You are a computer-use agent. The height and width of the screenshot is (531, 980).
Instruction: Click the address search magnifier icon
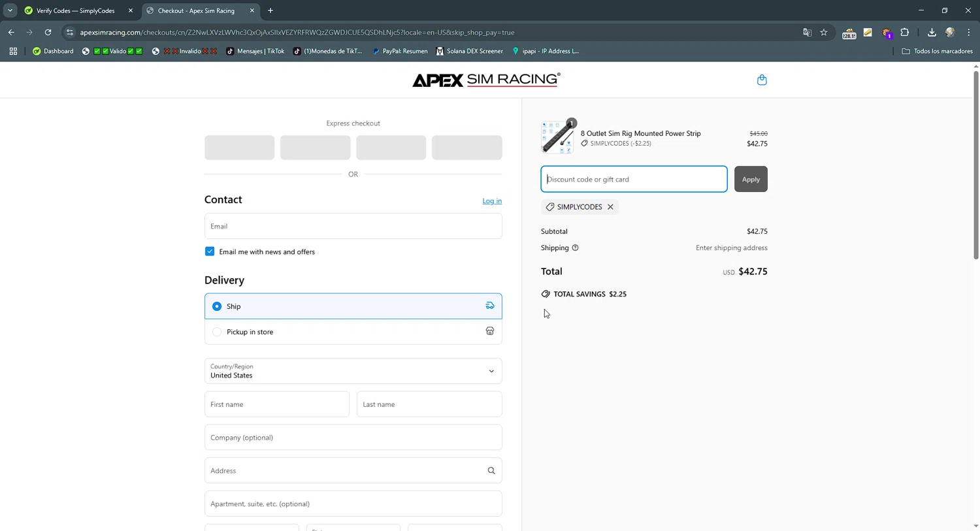tap(491, 471)
